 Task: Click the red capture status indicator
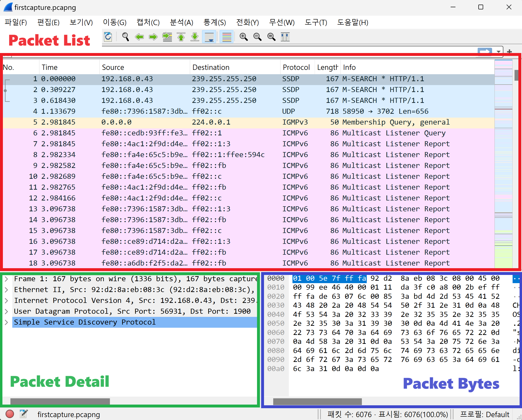point(9,414)
